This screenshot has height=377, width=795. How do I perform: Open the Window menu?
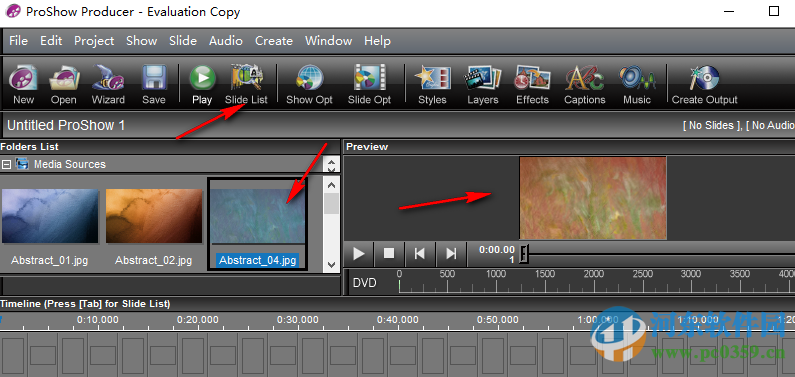click(x=329, y=41)
